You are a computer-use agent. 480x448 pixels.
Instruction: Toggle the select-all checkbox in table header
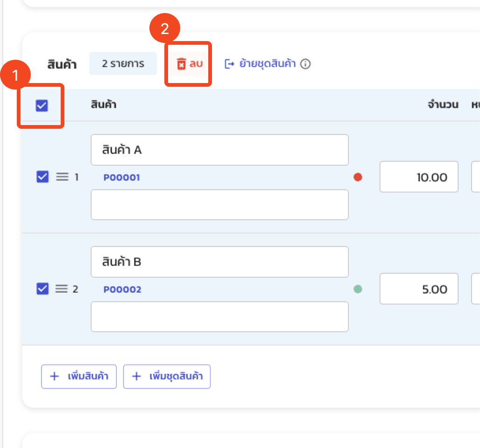(x=42, y=106)
